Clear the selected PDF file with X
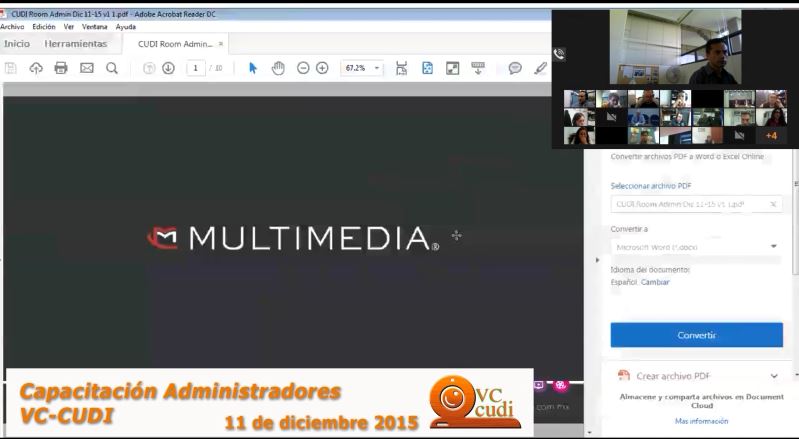The height and width of the screenshot is (439, 799). tap(773, 204)
